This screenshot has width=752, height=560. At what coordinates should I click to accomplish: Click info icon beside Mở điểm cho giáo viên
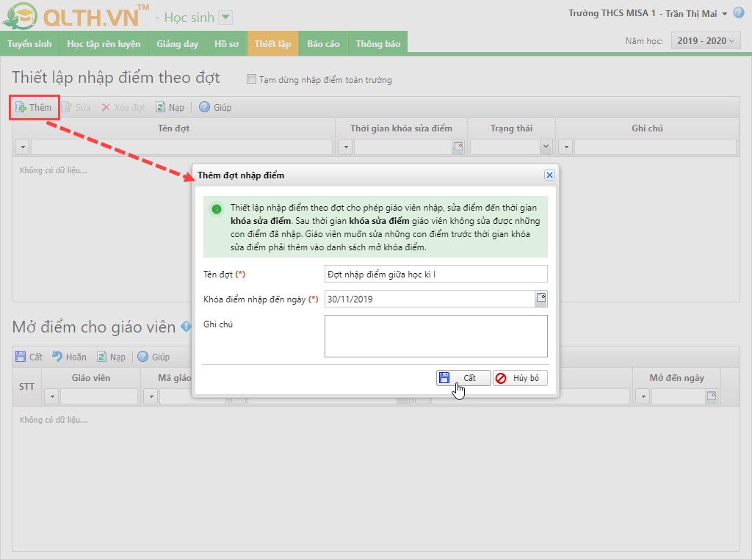[x=185, y=327]
